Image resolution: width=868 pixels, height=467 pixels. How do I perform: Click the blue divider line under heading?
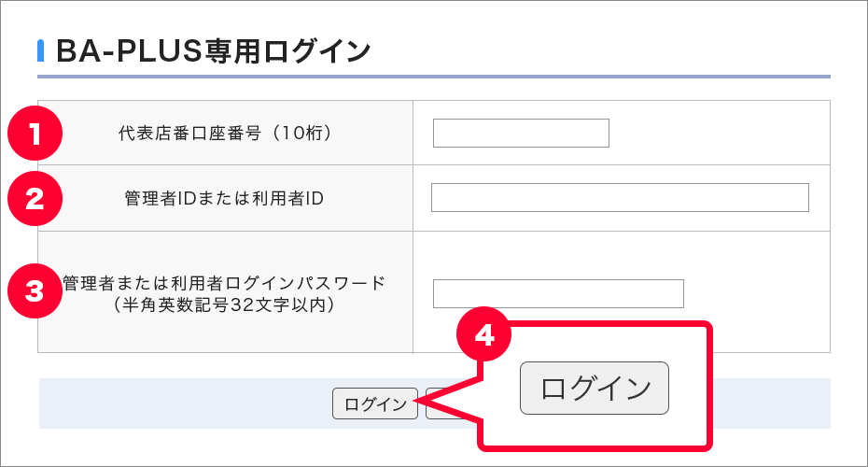(433, 77)
